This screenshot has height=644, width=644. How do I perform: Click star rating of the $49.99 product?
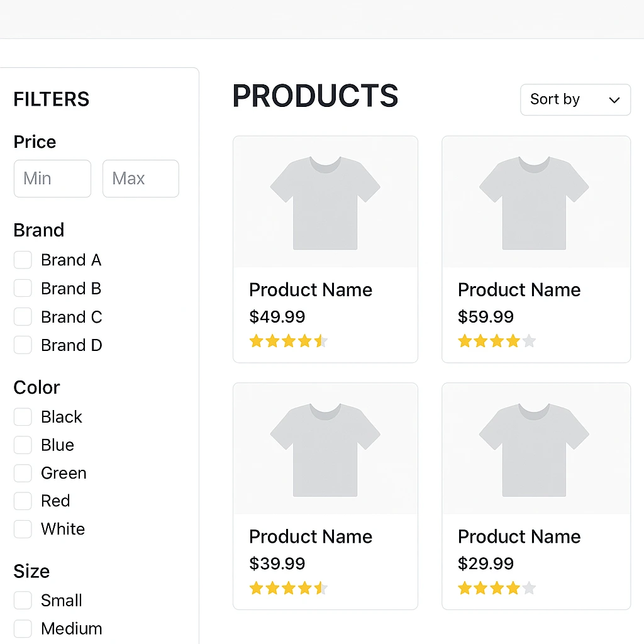click(x=289, y=341)
